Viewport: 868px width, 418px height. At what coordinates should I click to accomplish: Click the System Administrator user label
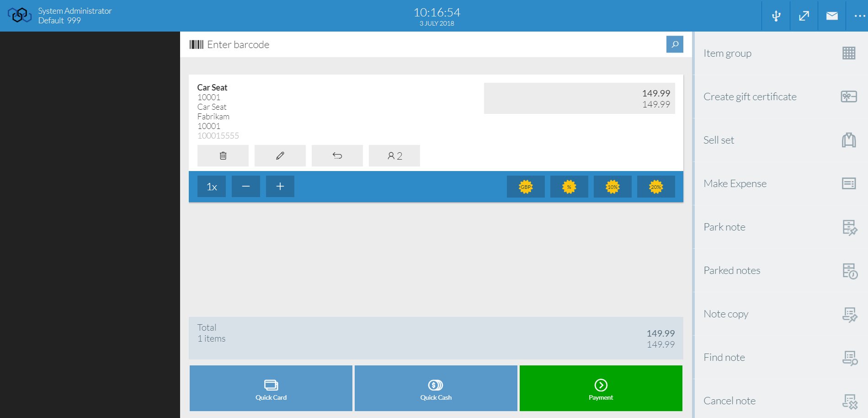click(75, 11)
